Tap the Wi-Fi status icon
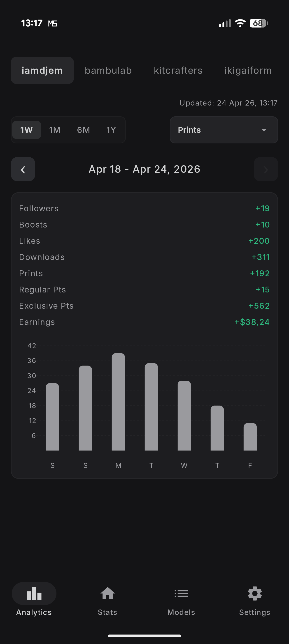The image size is (289, 644). pyautogui.click(x=240, y=23)
